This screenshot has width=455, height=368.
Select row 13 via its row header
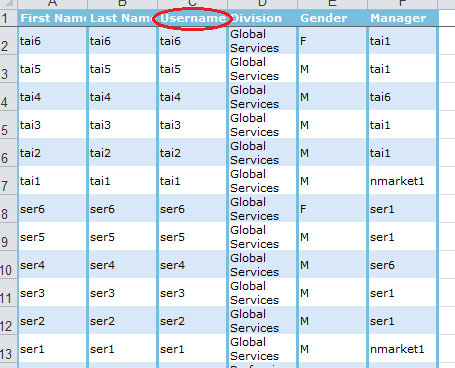coord(8,348)
